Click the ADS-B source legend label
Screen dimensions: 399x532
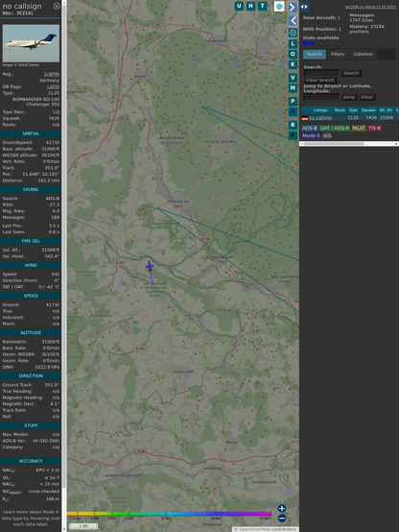click(x=310, y=128)
